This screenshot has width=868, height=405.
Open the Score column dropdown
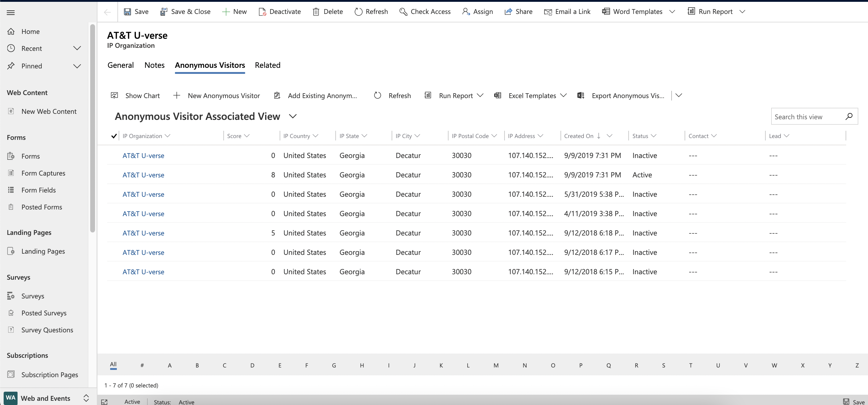(247, 136)
